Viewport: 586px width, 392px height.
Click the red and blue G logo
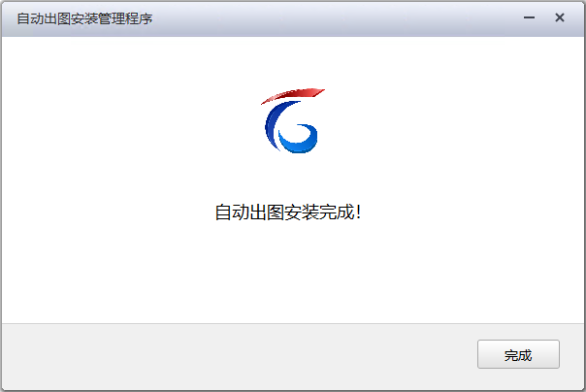click(x=293, y=120)
